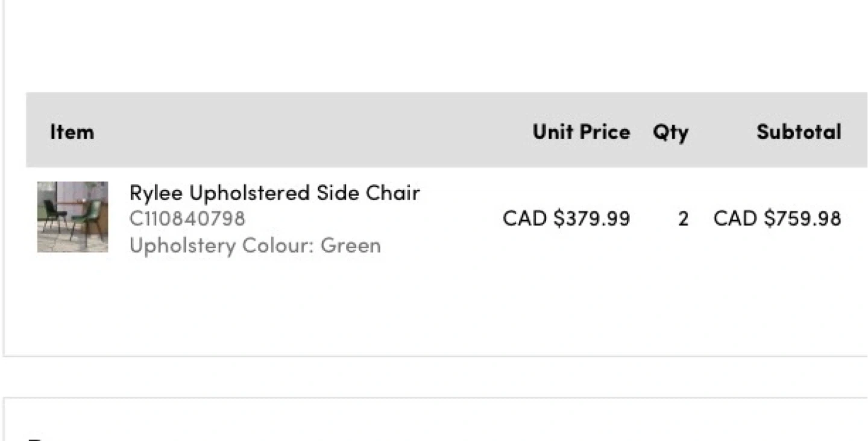Open the Rylee chair product thumbnail
Screen dimensions: 868x441
pos(72,217)
